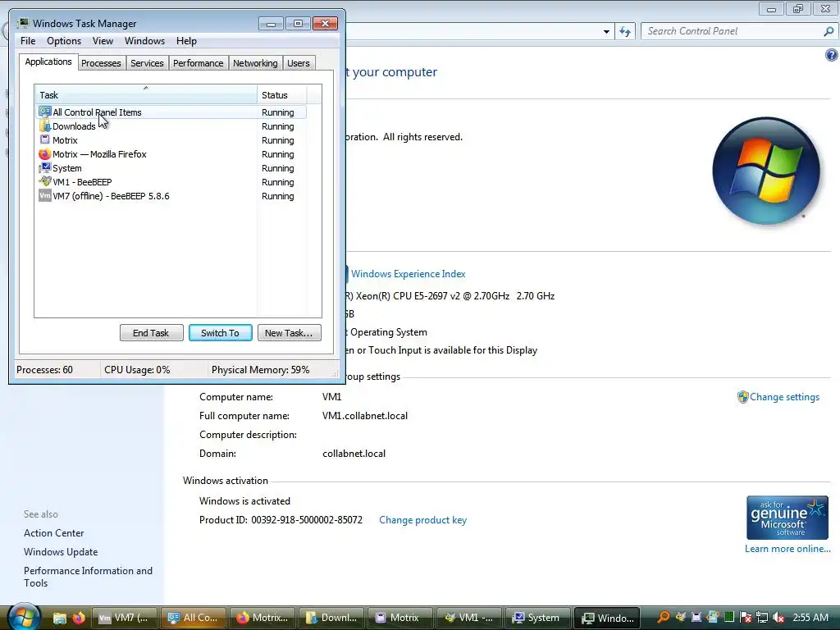Select the Downloads folder icon in task list

45,126
